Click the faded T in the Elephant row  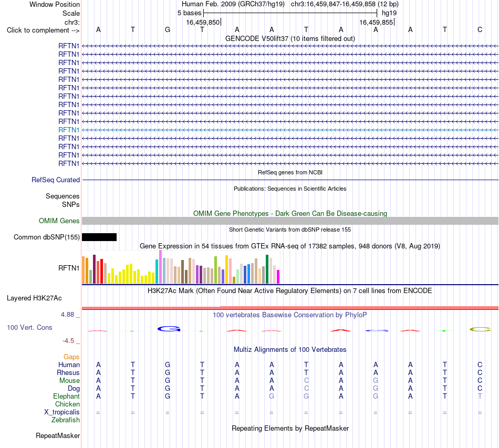(480, 396)
